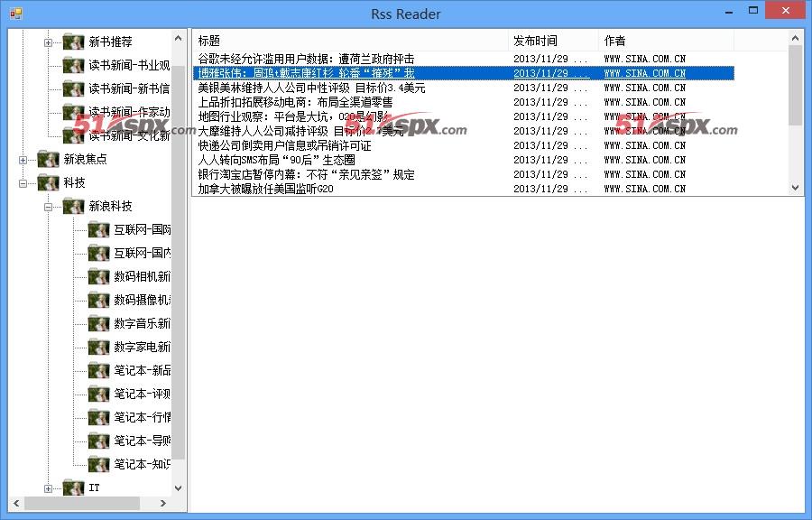Click the icon beside 数字家电新
The width and height of the screenshot is (812, 520).
98,347
